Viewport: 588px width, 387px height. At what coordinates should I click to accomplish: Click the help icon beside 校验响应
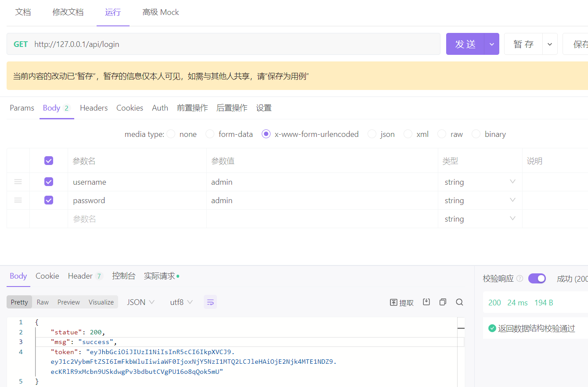(x=520, y=279)
